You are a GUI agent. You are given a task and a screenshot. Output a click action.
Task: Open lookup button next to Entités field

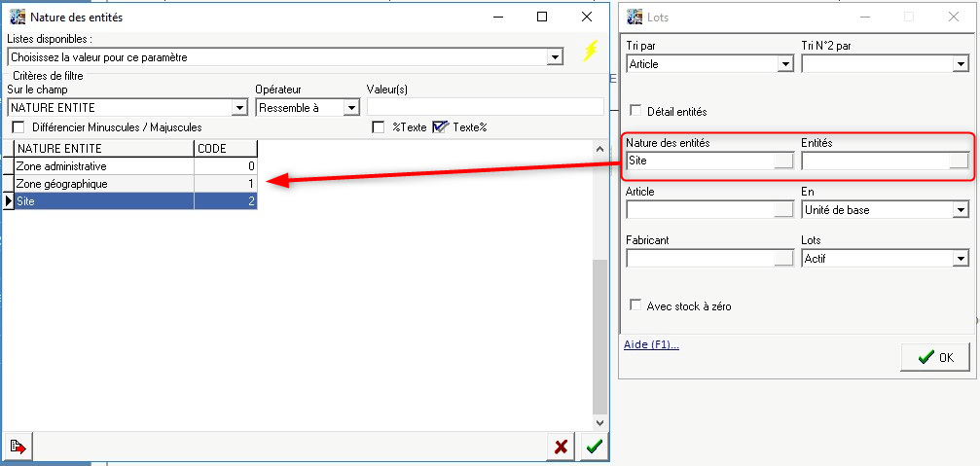(959, 161)
